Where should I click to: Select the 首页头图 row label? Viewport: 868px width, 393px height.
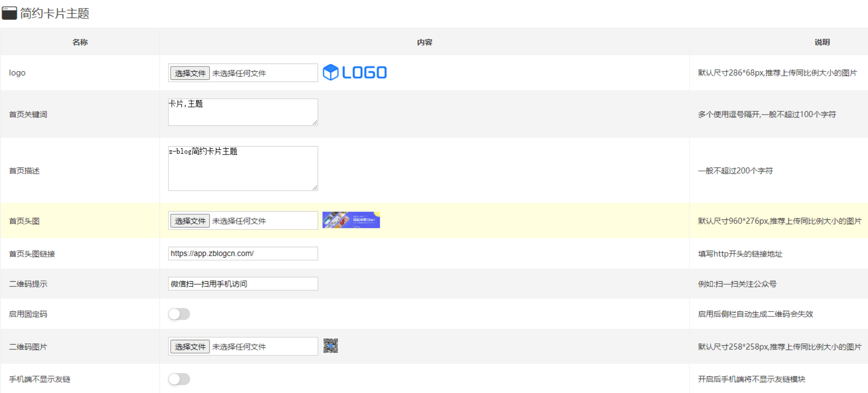point(24,221)
